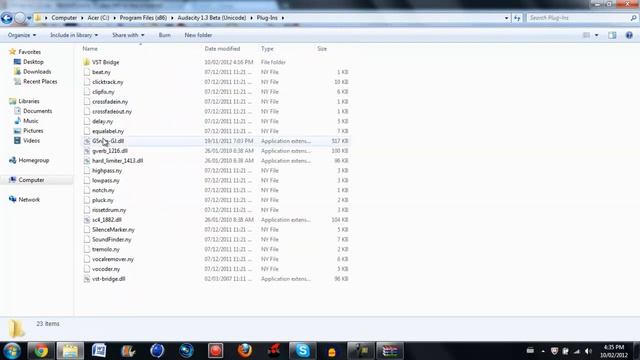Select the SilenceMarker.ny file
640x360 pixels.
113,229
